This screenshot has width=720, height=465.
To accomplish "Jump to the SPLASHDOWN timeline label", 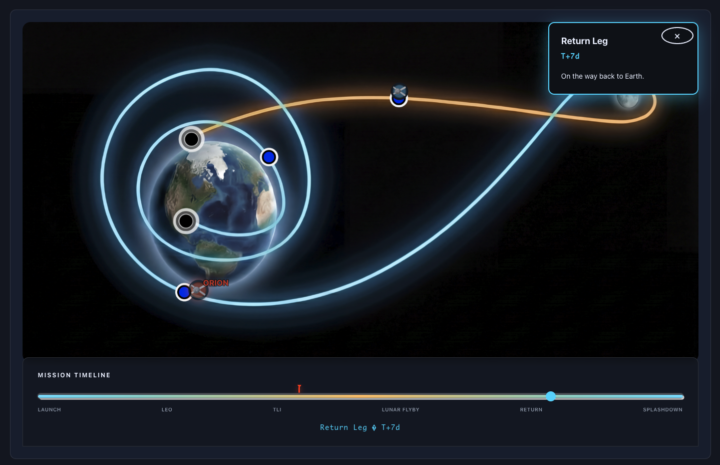I will [x=663, y=409].
